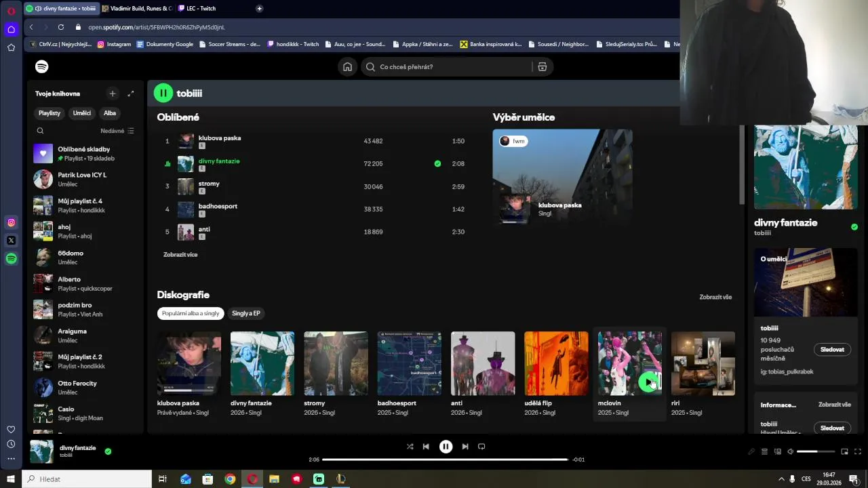Play track 'klubova paska' in Oblíbené list
The image size is (868, 488).
tap(315, 141)
